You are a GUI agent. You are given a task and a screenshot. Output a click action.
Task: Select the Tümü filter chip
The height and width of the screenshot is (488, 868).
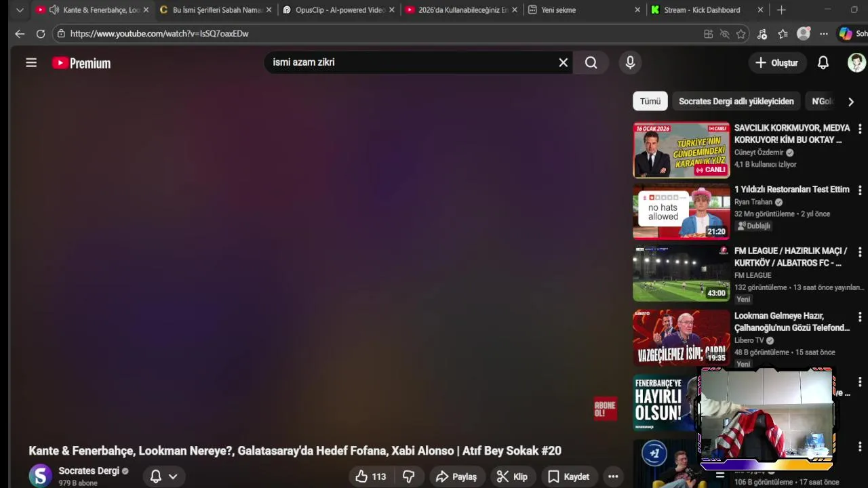[x=650, y=101]
